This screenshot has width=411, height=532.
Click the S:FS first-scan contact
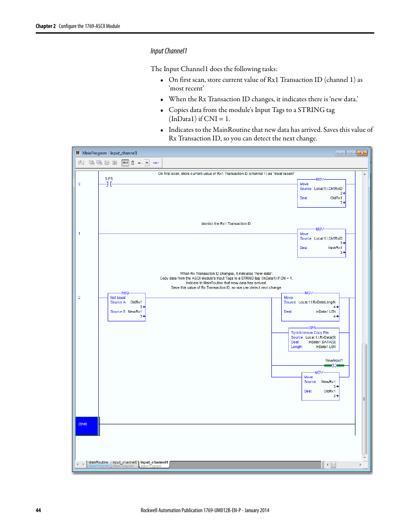tap(109, 184)
